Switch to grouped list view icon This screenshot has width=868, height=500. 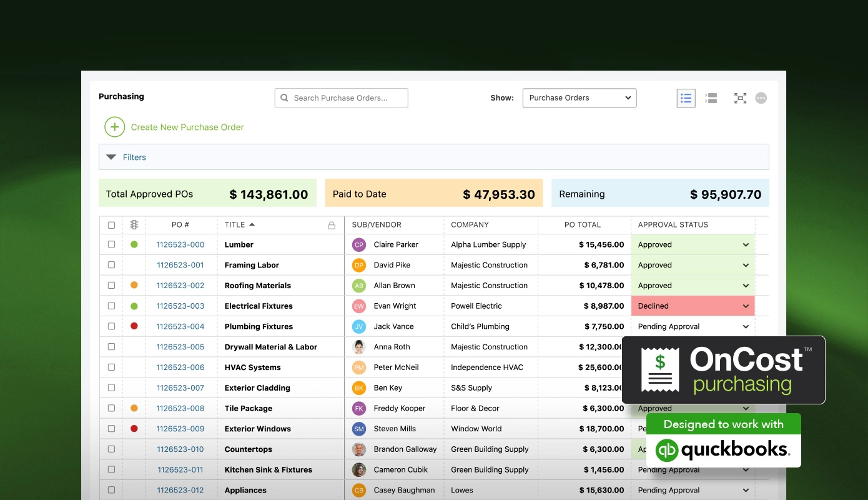pyautogui.click(x=711, y=98)
